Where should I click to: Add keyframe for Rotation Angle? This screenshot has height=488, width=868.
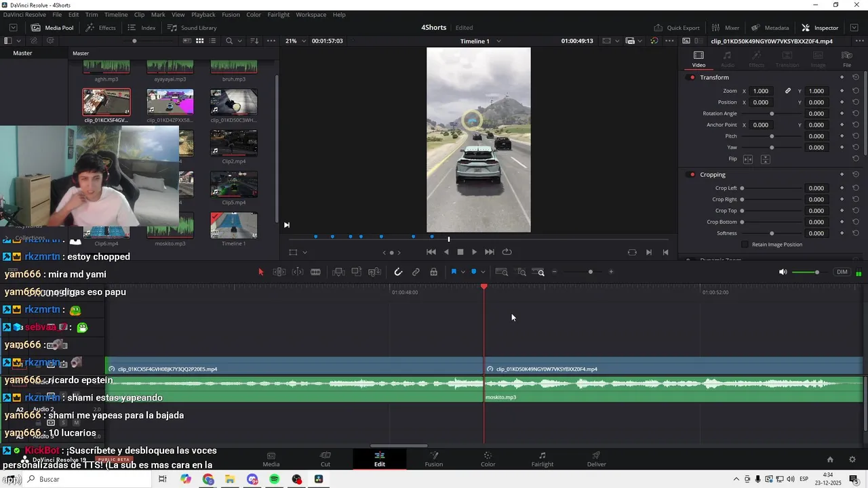click(842, 114)
